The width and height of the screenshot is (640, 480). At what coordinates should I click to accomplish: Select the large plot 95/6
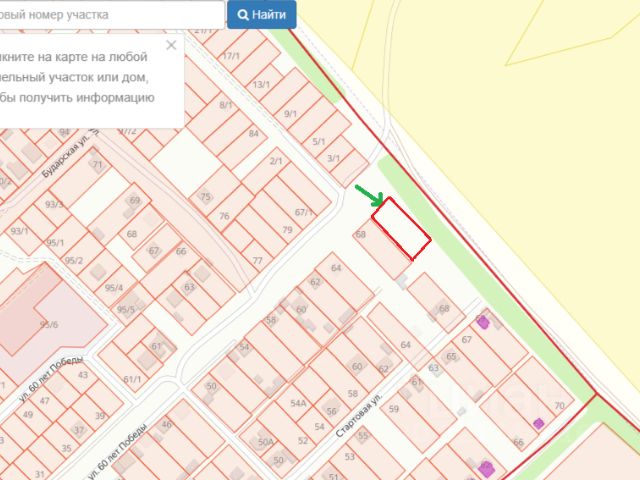(x=49, y=324)
